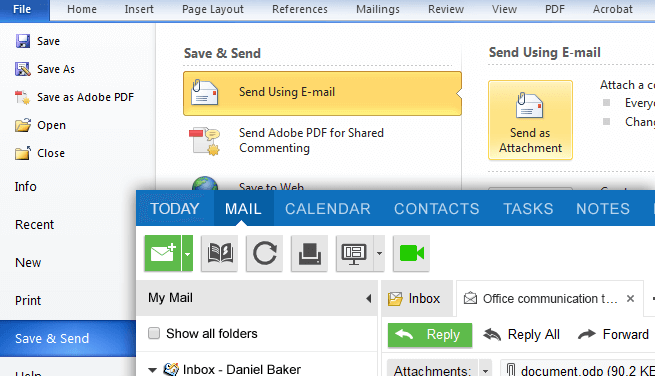Collapse the My Mail side panel
Viewport: 655px width, 376px height.
coord(368,298)
